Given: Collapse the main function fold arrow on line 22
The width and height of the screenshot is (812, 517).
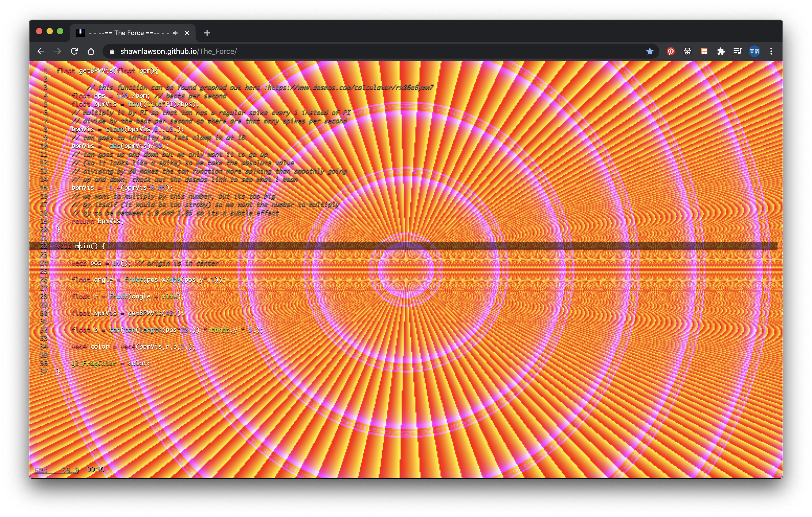Looking at the screenshot, I should (x=51, y=246).
